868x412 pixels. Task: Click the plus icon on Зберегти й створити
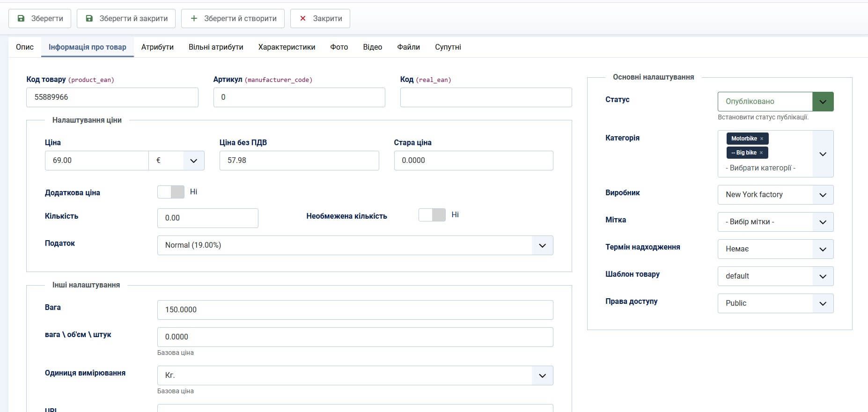[194, 18]
